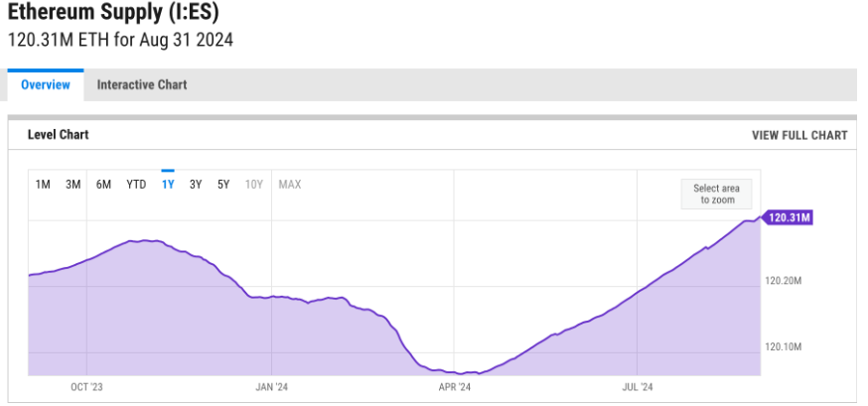Select the 10Y time range
This screenshot has width=868, height=406.
click(253, 185)
